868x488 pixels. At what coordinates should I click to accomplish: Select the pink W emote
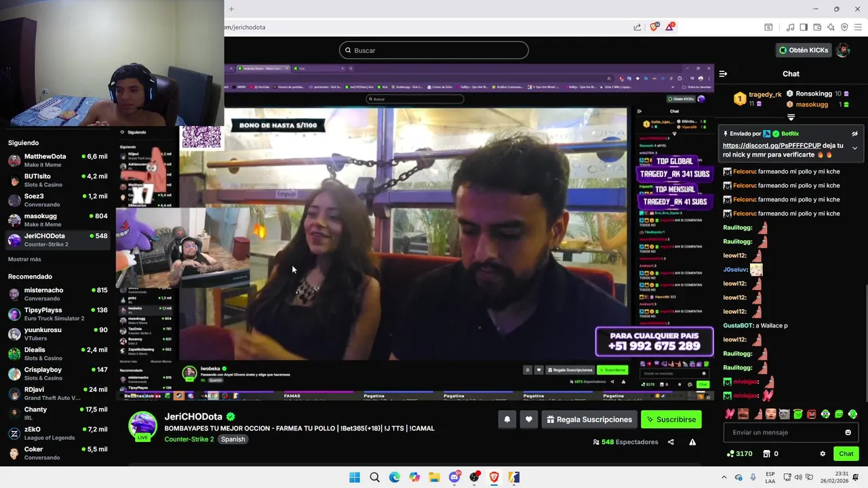click(730, 414)
